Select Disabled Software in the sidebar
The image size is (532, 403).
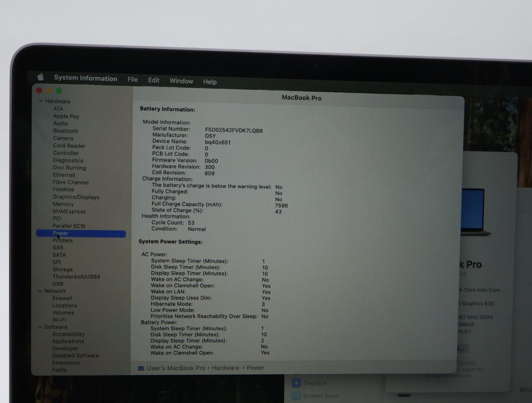pos(75,356)
